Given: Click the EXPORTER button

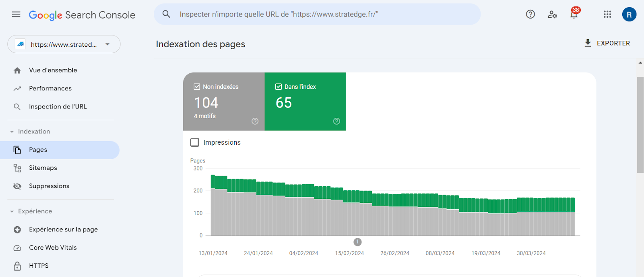Looking at the screenshot, I should pos(607,43).
